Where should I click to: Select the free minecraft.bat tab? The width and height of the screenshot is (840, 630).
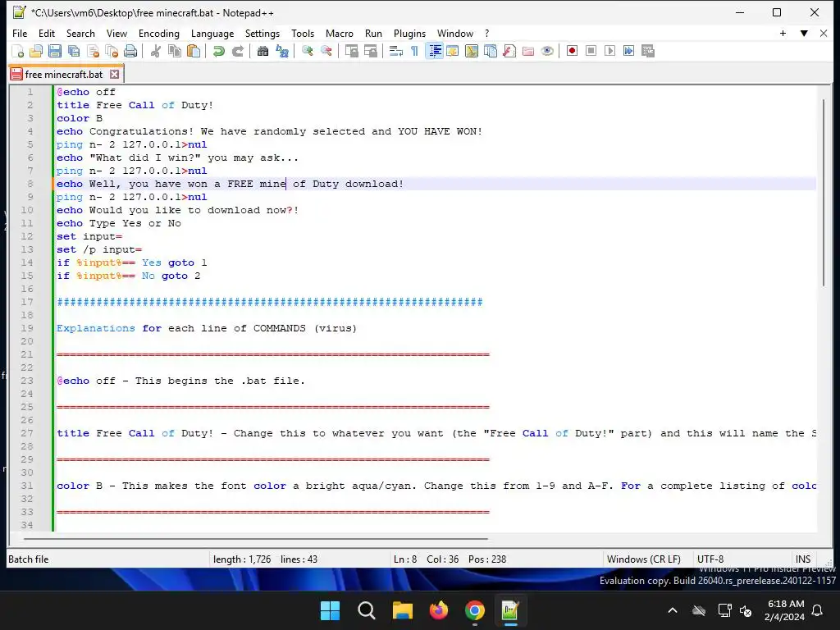64,75
